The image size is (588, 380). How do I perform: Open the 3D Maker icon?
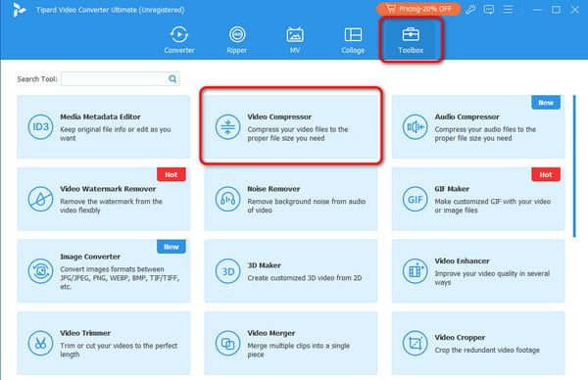[227, 271]
